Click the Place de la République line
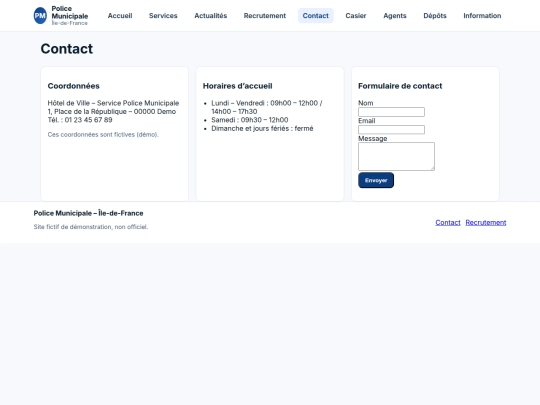 [x=112, y=112]
